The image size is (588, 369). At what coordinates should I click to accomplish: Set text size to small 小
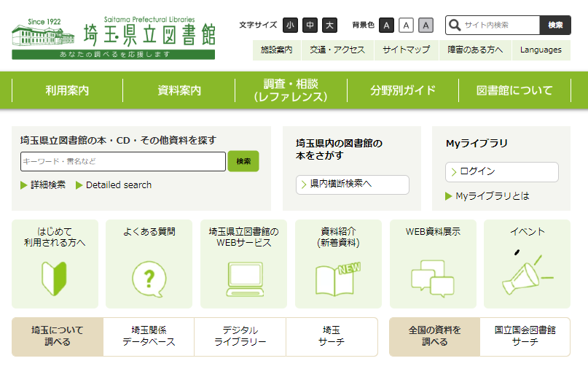[x=290, y=25]
